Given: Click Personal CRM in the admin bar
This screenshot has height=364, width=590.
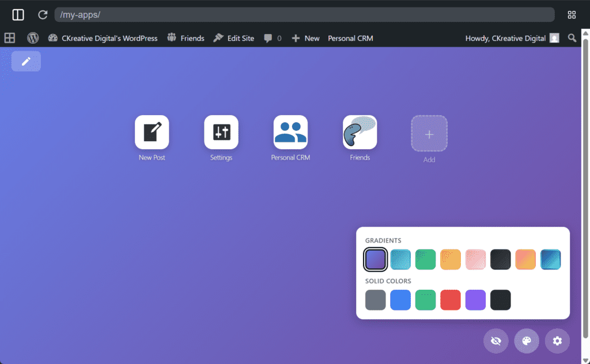Looking at the screenshot, I should pyautogui.click(x=350, y=38).
